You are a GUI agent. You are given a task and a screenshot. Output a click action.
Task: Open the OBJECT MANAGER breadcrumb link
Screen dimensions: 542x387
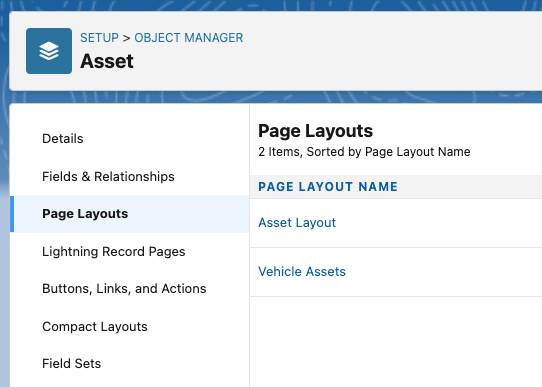click(189, 38)
